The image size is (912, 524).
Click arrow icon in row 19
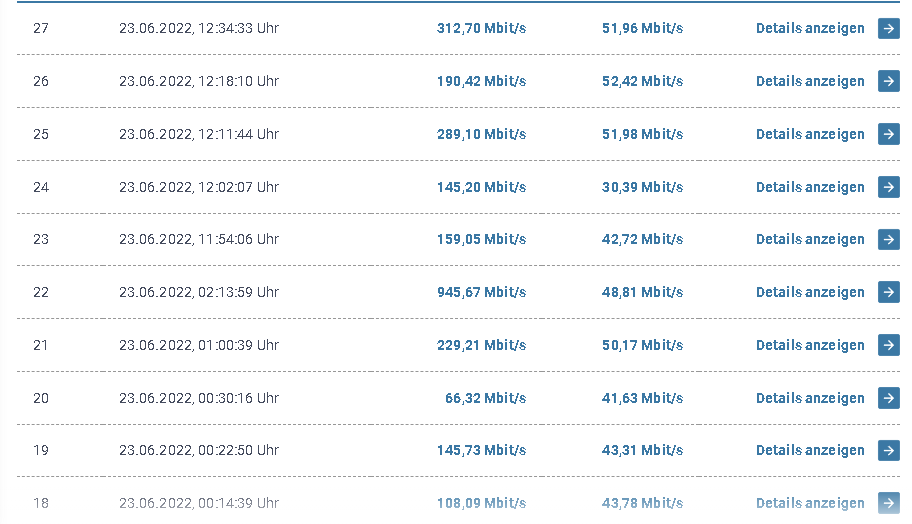[888, 450]
